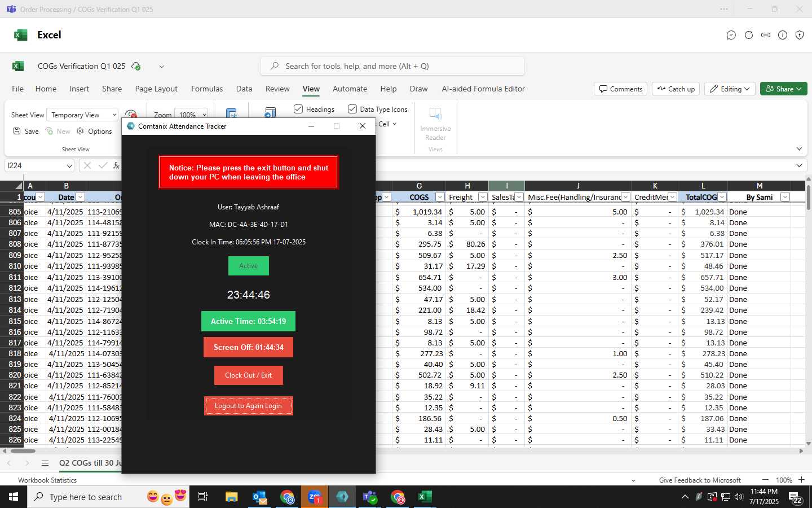Open Outlook from the taskbar
The image size is (812, 508).
click(x=259, y=497)
